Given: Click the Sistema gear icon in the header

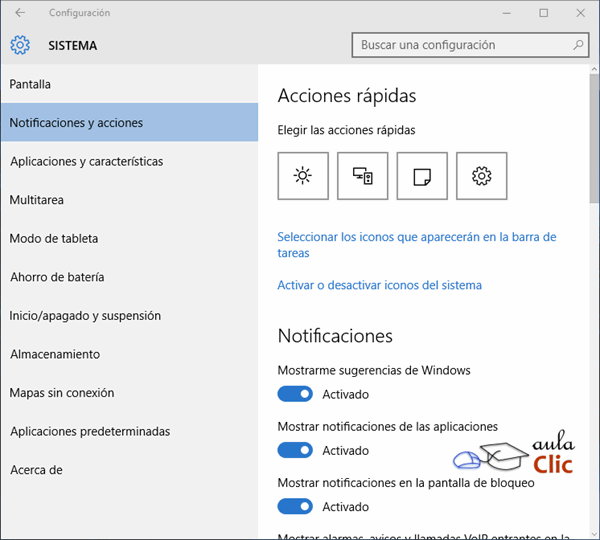Looking at the screenshot, I should click(20, 45).
